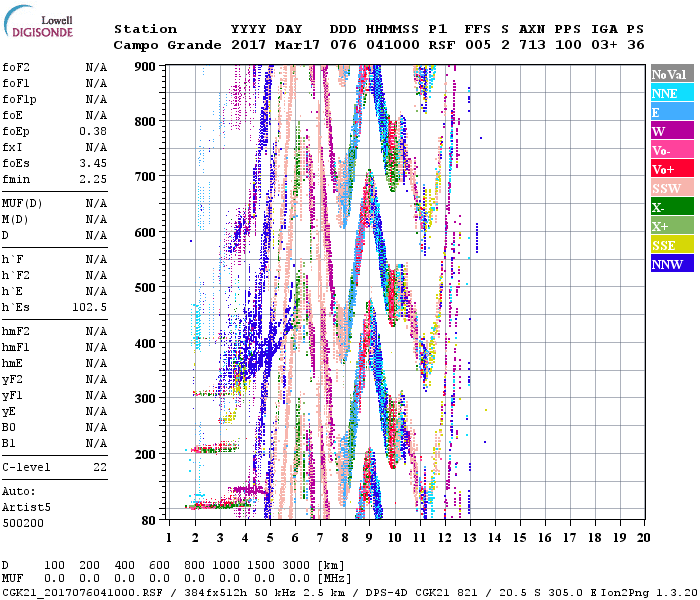Click the 9 MHz frequency axis label
This screenshot has height=600, width=700.
(369, 538)
